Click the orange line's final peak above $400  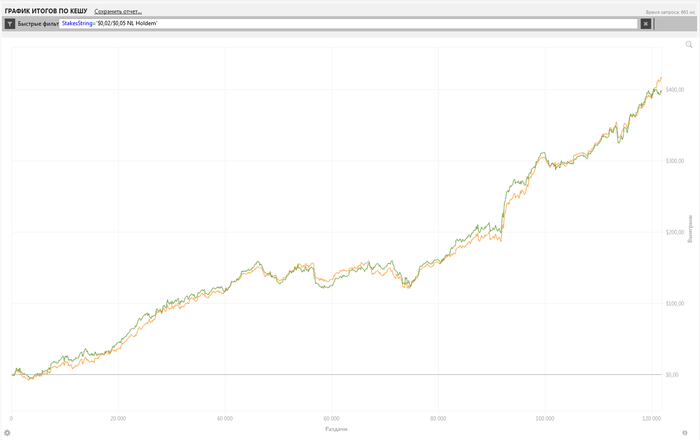[x=661, y=78]
